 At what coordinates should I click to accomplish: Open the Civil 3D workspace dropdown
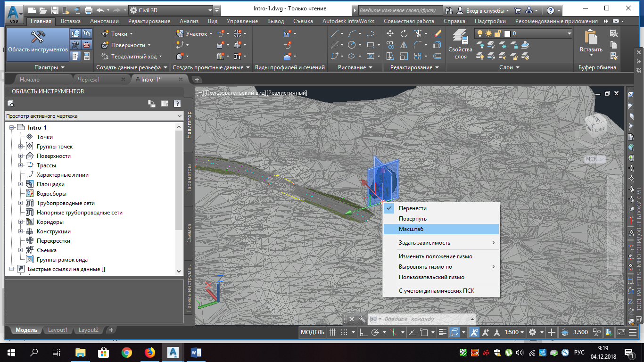(210, 10)
